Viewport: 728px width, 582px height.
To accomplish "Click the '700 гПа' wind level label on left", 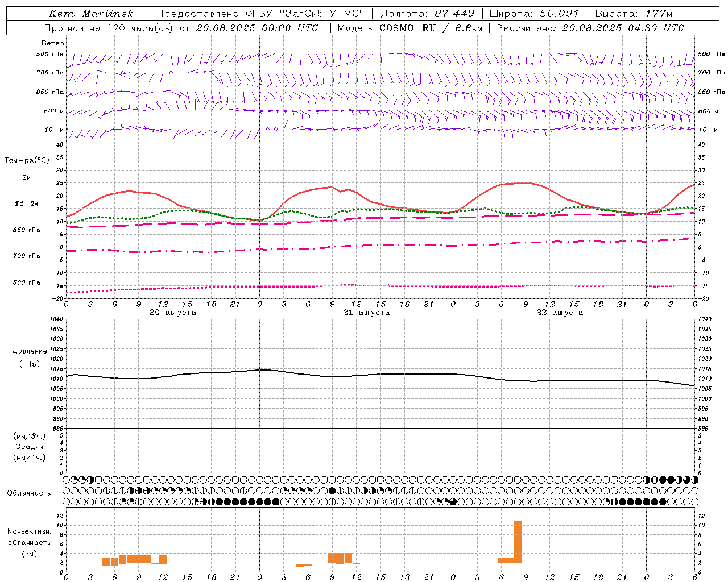I will point(50,73).
